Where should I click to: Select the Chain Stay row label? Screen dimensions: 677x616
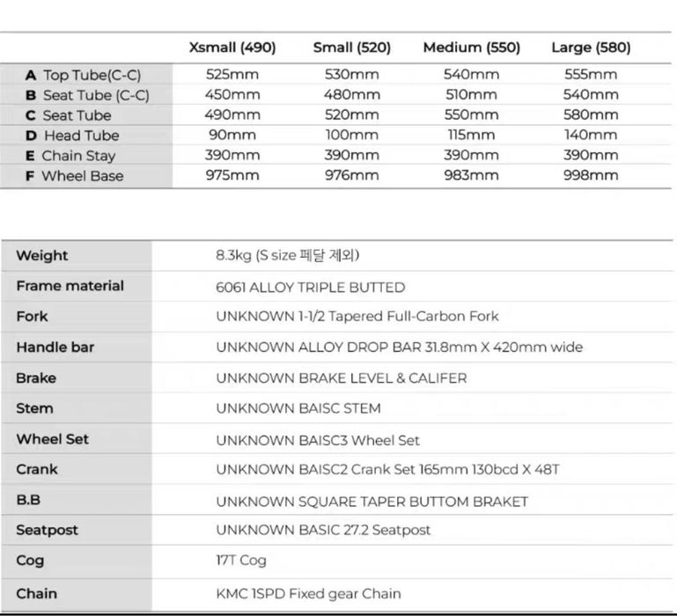pos(70,156)
